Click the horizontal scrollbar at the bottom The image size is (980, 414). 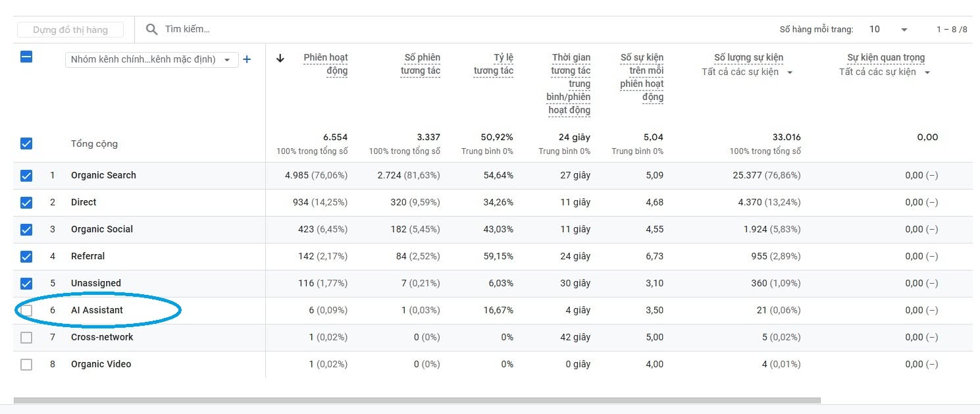click(x=417, y=400)
